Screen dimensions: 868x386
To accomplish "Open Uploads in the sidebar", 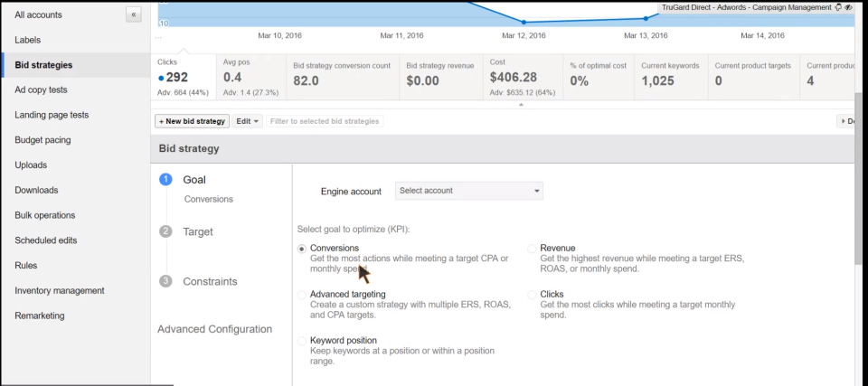I will 31,165.
